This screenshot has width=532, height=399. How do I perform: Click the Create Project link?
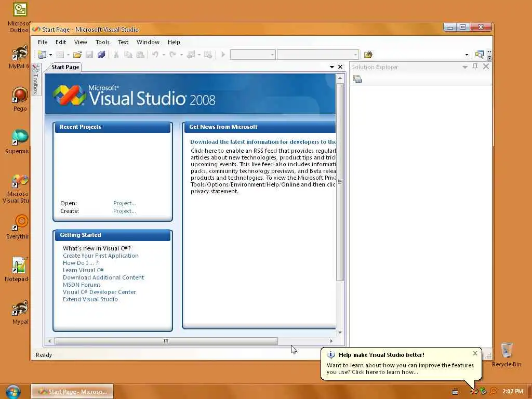coord(124,211)
